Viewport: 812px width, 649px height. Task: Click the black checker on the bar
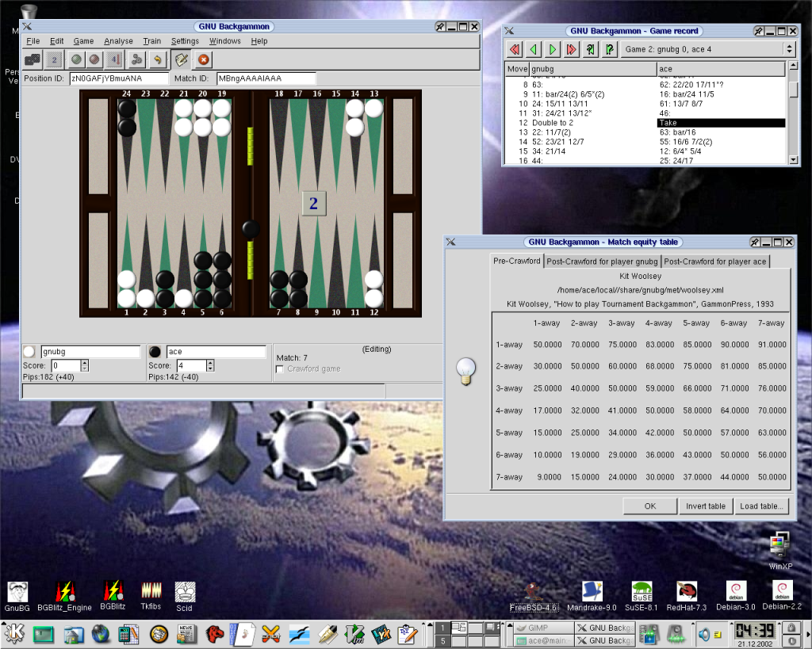click(251, 229)
